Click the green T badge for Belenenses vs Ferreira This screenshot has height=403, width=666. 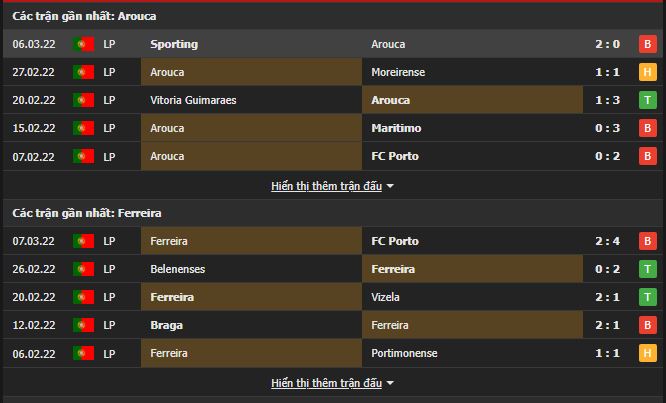coord(647,269)
